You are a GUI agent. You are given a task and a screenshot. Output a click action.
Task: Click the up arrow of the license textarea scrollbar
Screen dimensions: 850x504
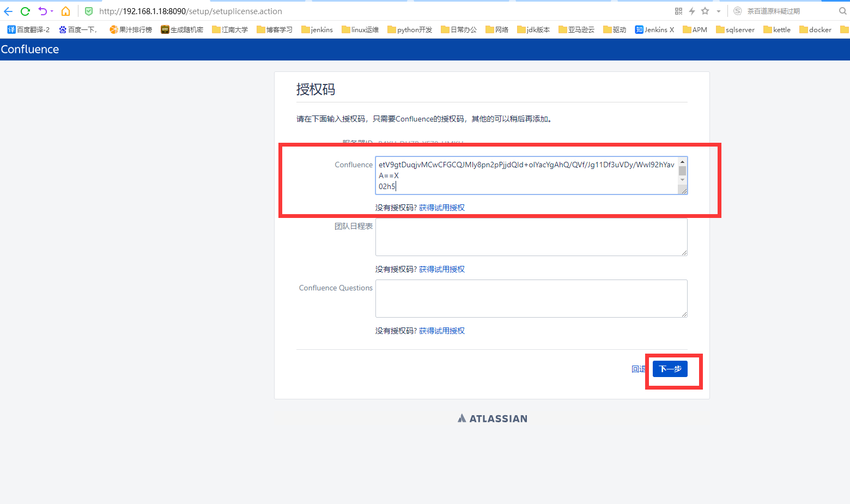pos(682,162)
